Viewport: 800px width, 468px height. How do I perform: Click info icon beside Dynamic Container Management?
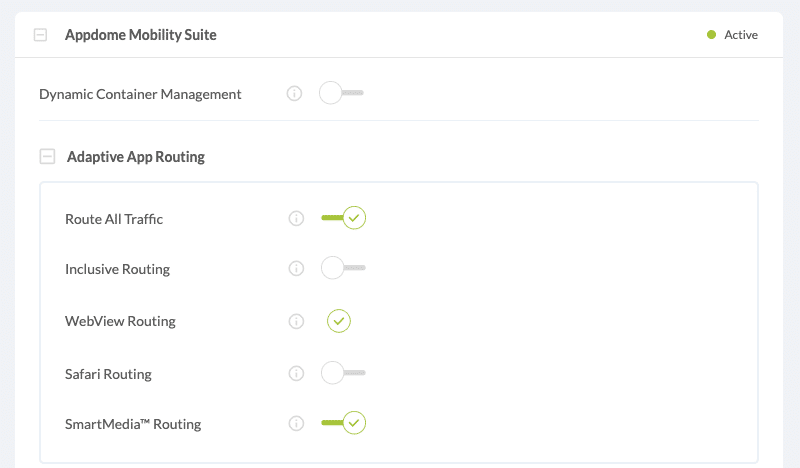[x=295, y=94]
